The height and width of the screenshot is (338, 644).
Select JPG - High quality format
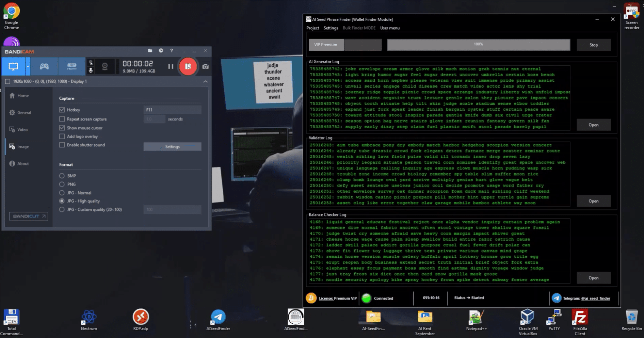62,201
